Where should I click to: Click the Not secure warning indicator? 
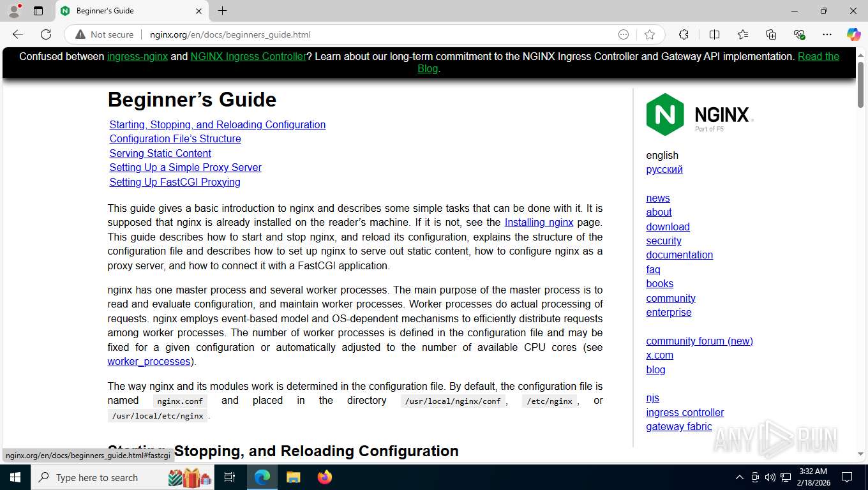pos(105,34)
